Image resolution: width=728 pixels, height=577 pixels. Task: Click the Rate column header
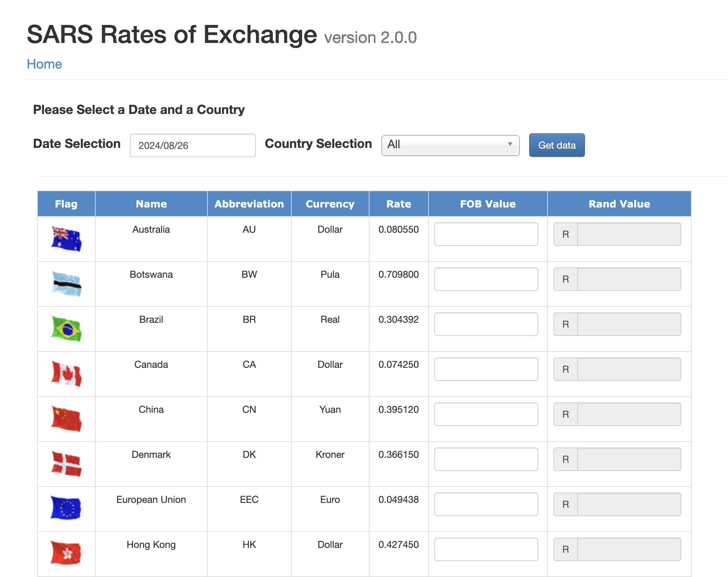pos(399,204)
